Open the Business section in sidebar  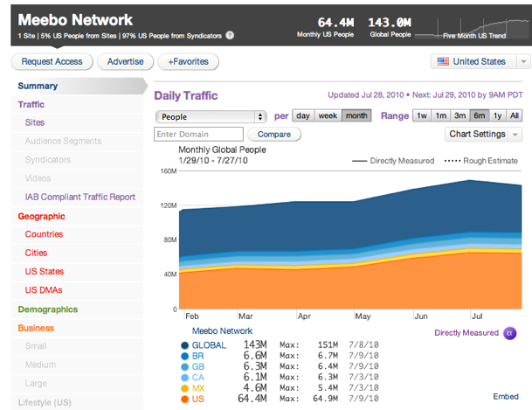click(77, 328)
